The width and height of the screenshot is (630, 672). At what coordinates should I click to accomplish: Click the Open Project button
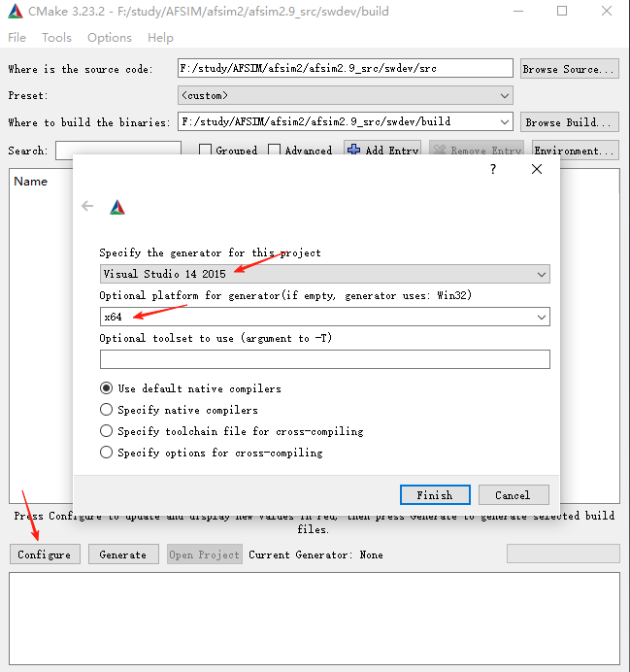click(x=205, y=554)
